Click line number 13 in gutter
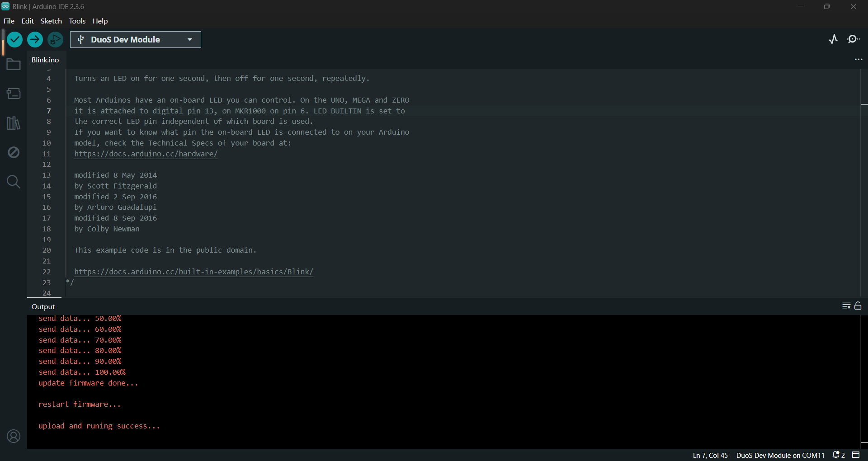Screen dimensions: 868x461 pyautogui.click(x=47, y=175)
